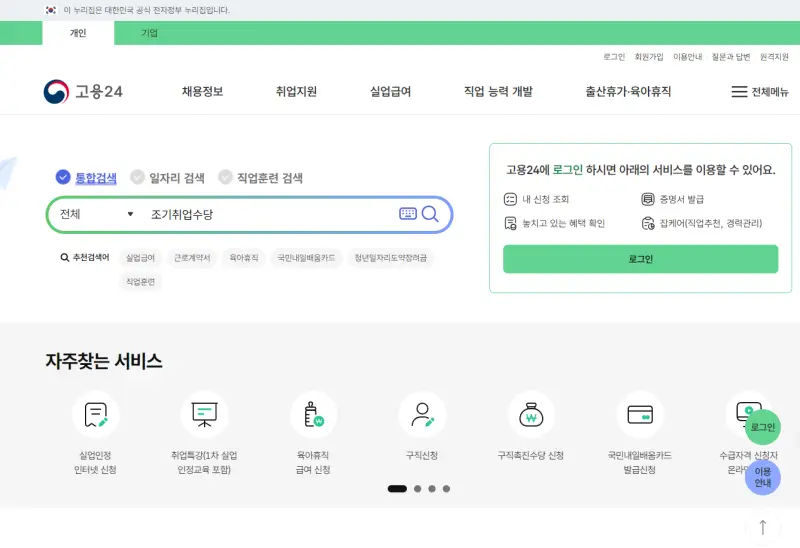Open the 취업지원 menu
Image resolution: width=800 pixels, height=548 pixels.
tap(296, 92)
